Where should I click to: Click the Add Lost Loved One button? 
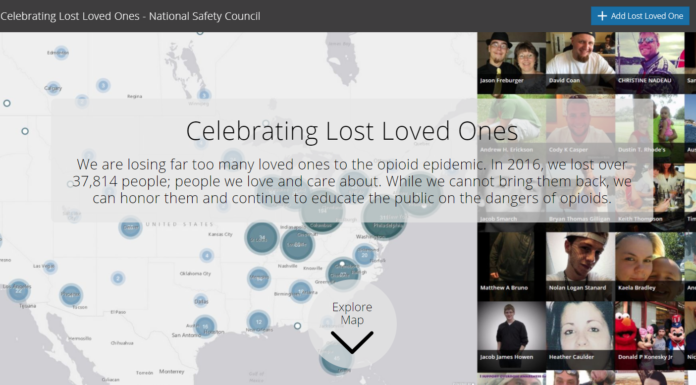pos(640,16)
